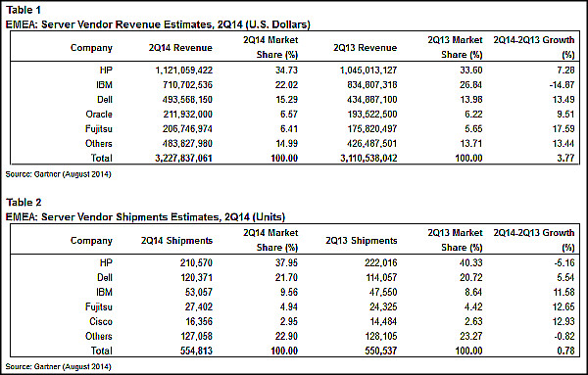Click HP revenue growth 7.28
Viewport: 588px width, 375px height.
click(x=565, y=70)
